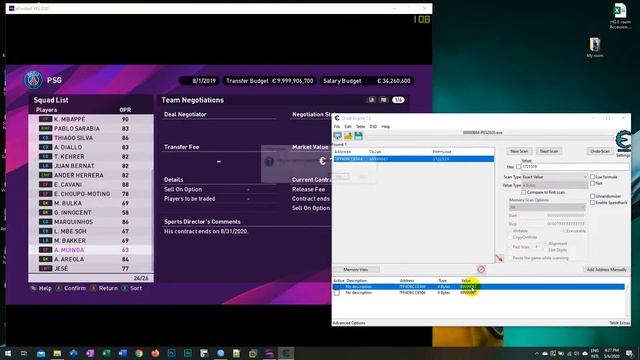Viewport: 640px width, 360px height.
Task: Open Memory View
Action: click(x=356, y=269)
